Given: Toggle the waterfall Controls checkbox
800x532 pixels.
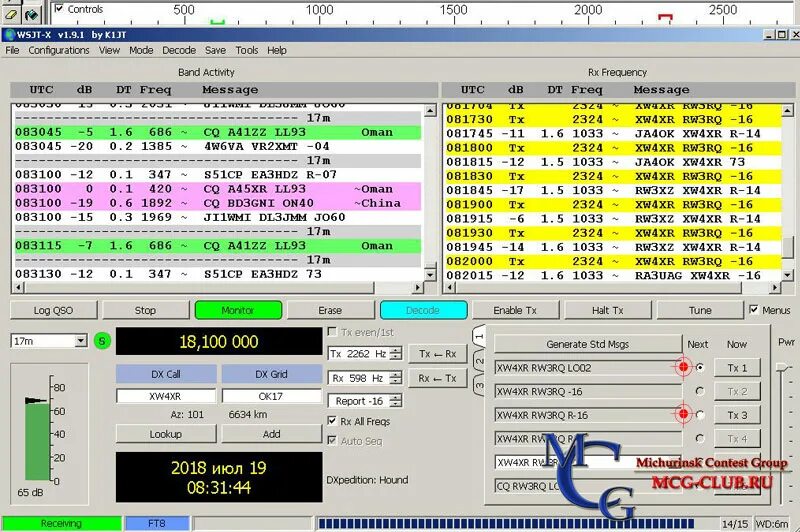Looking at the screenshot, I should click(59, 9).
